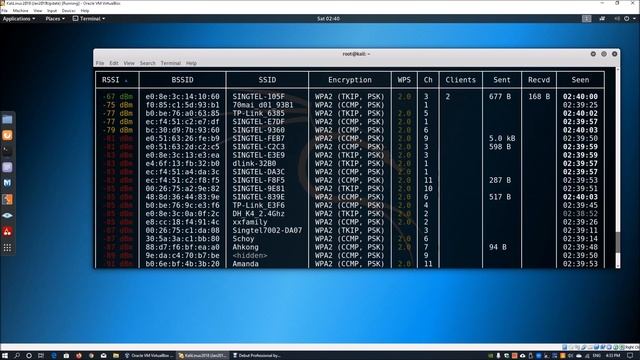
Task: Click the root@kali terminal title bar
Action: tap(356, 54)
